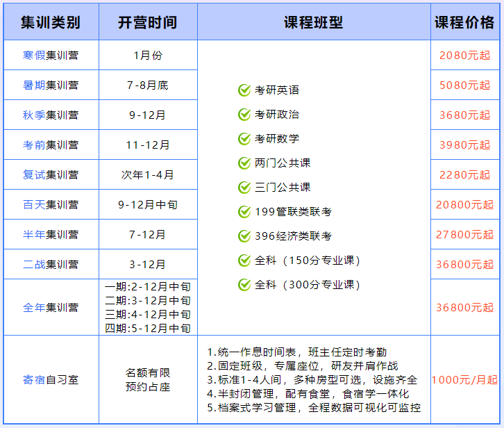Click the checkmark beside 396经济类联考
This screenshot has height=428, width=504.
point(244,236)
